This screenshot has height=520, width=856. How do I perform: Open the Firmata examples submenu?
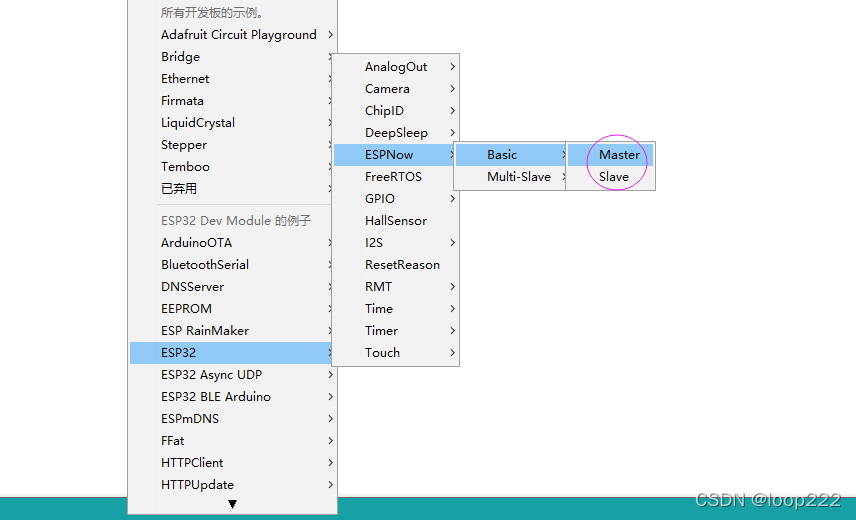coord(230,101)
